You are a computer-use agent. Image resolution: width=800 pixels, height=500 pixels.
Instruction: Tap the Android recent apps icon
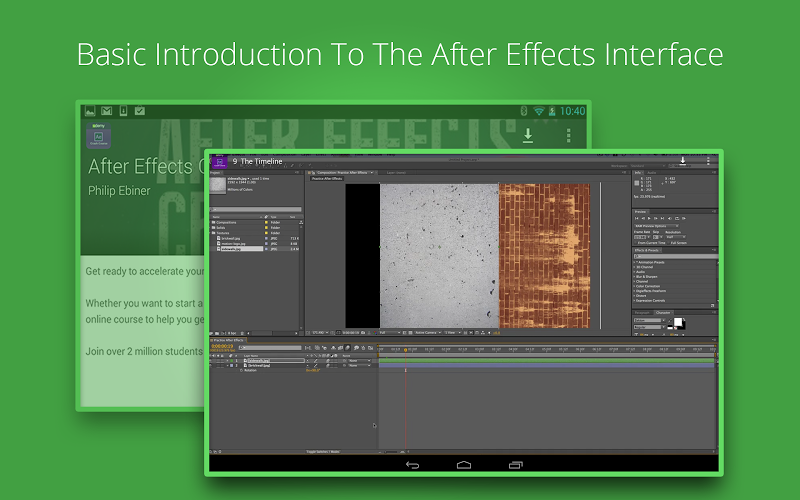pos(516,465)
